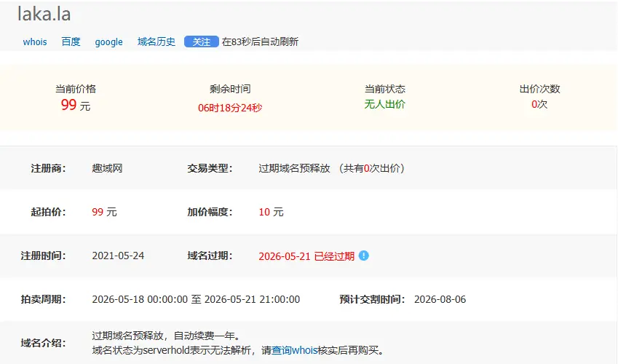Click the 注册时间: label

pos(43,256)
